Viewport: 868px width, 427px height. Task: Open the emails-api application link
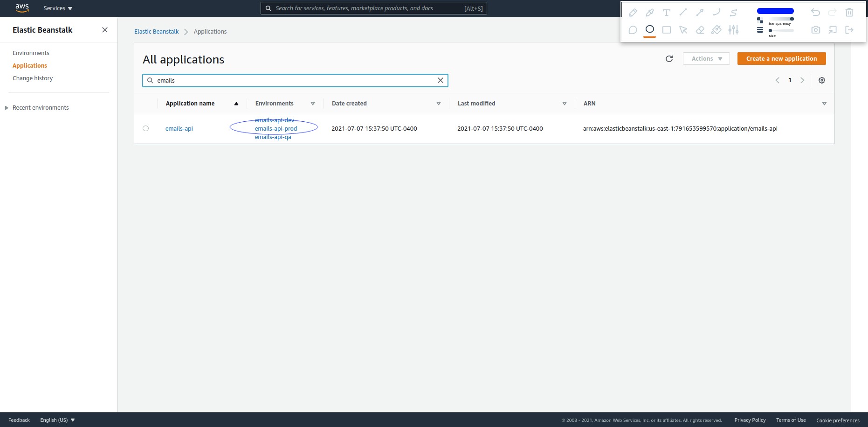tap(179, 129)
